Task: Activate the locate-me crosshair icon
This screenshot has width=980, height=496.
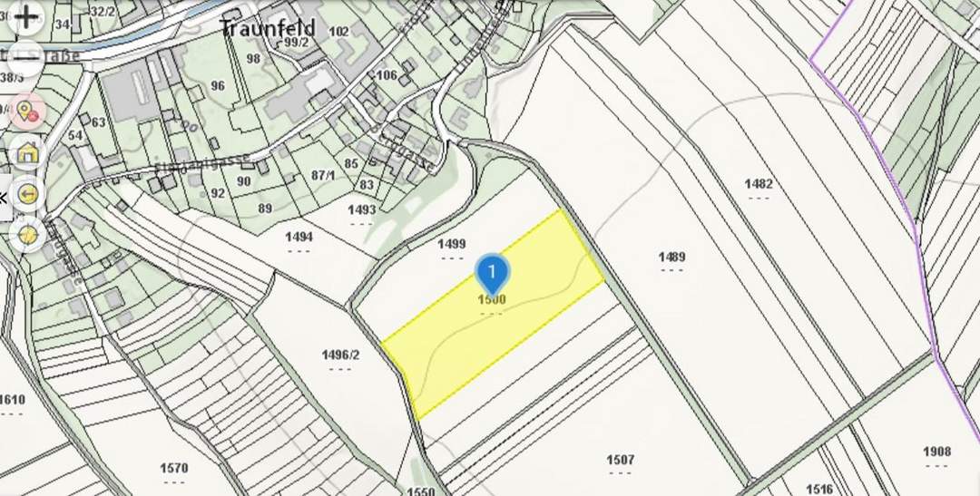Action: (x=27, y=235)
